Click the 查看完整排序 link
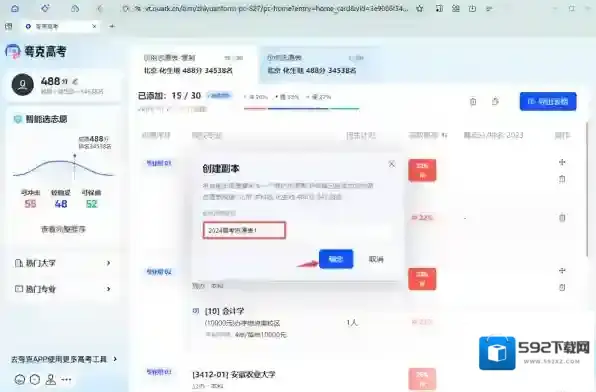This screenshot has width=596, height=392. coord(63,229)
